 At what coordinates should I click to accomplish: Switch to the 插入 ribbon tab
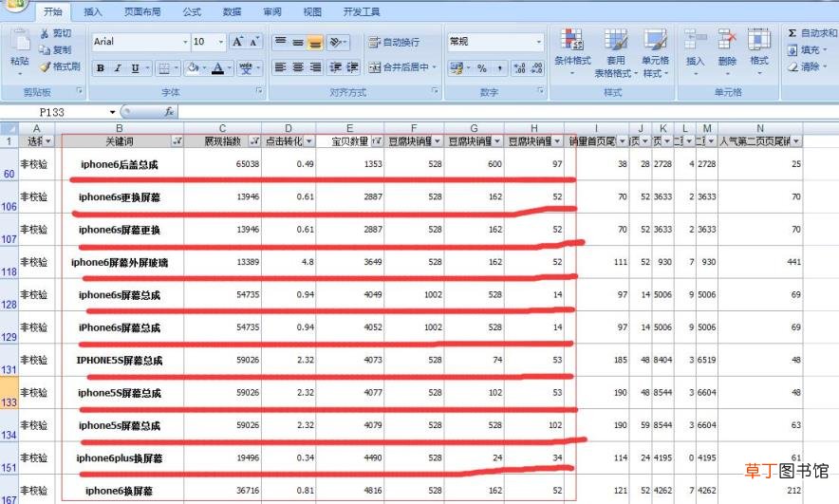[x=93, y=11]
